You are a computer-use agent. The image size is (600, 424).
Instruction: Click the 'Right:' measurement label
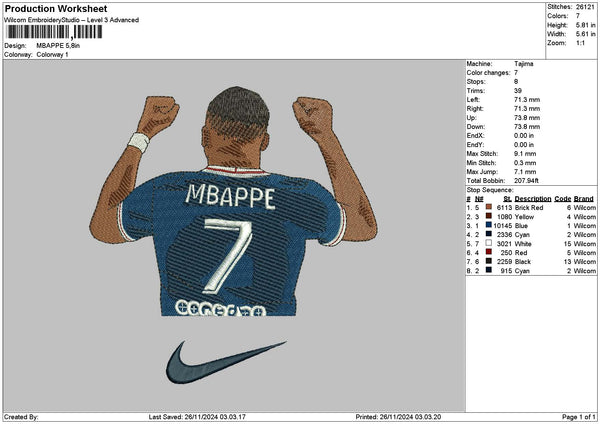tap(475, 109)
